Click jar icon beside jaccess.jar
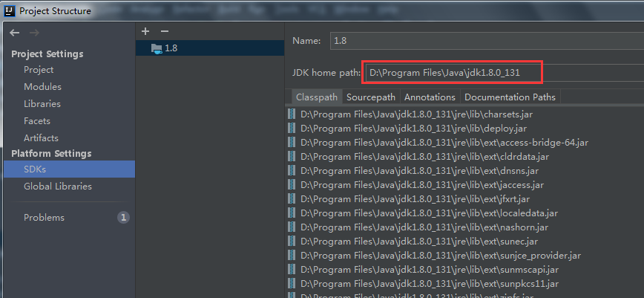Image resolution: width=644 pixels, height=298 pixels. click(292, 185)
